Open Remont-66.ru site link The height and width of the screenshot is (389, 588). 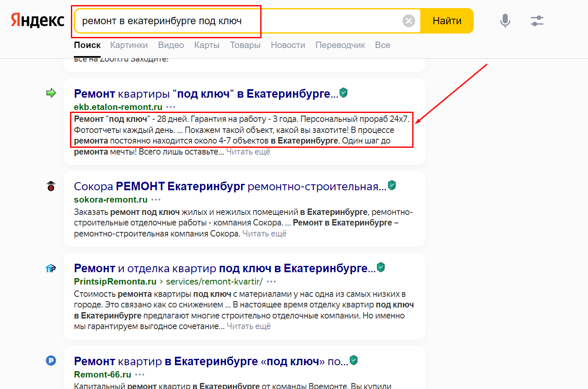coord(102,375)
